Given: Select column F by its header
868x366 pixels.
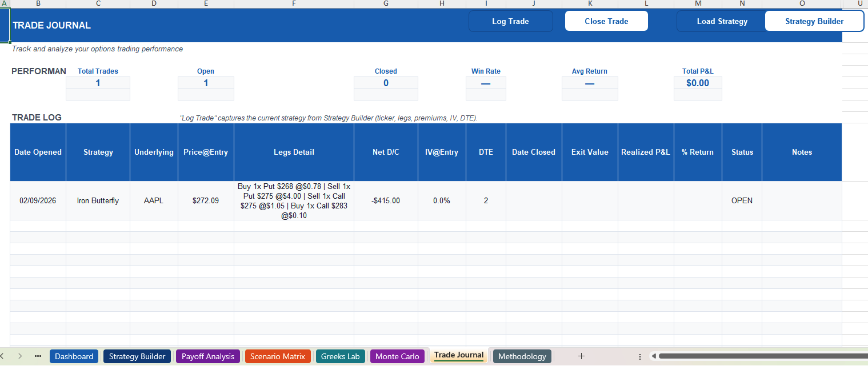Looking at the screenshot, I should (x=294, y=4).
